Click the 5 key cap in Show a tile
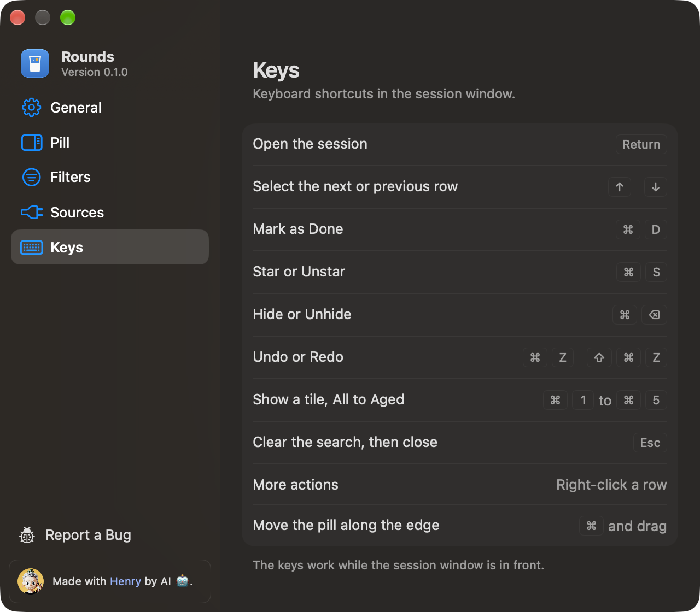700x612 pixels. (x=656, y=400)
